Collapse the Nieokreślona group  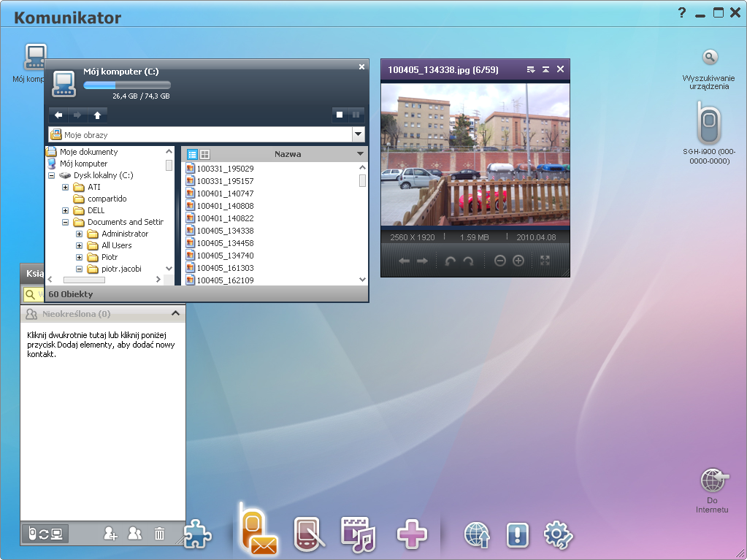pos(175,313)
